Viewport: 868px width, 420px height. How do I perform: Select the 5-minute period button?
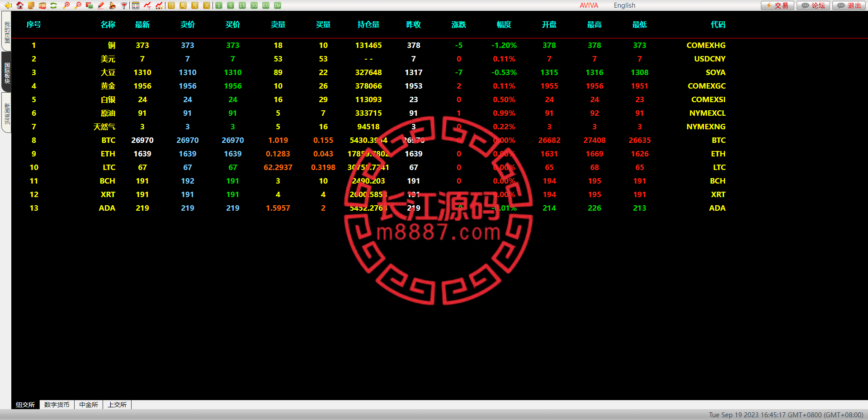(x=231, y=5)
